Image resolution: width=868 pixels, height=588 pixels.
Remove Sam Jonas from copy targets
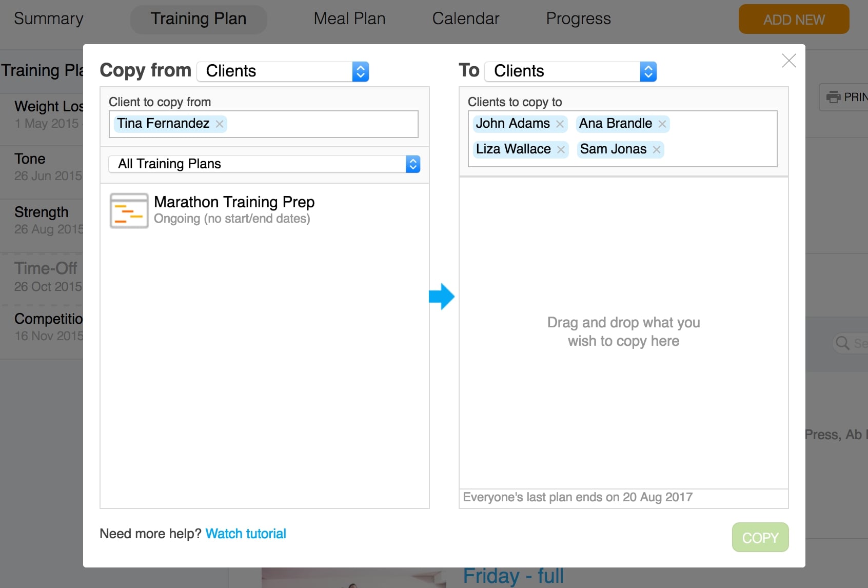657,150
